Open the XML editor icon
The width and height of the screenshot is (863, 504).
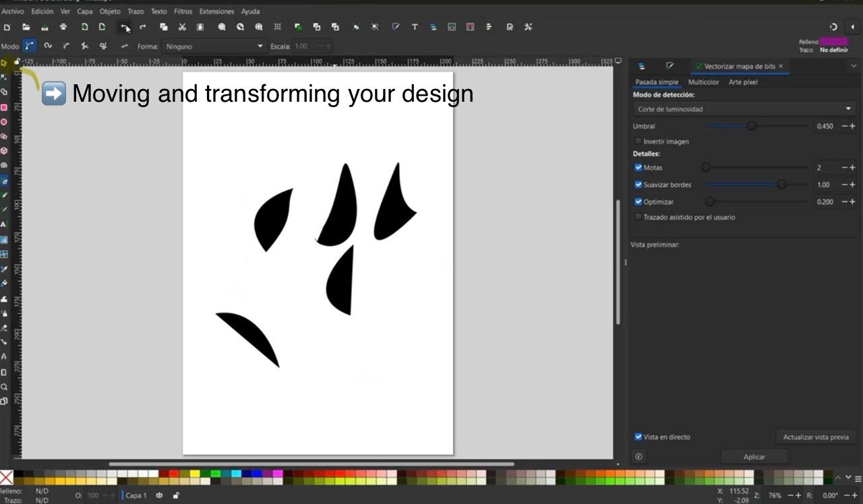click(452, 27)
